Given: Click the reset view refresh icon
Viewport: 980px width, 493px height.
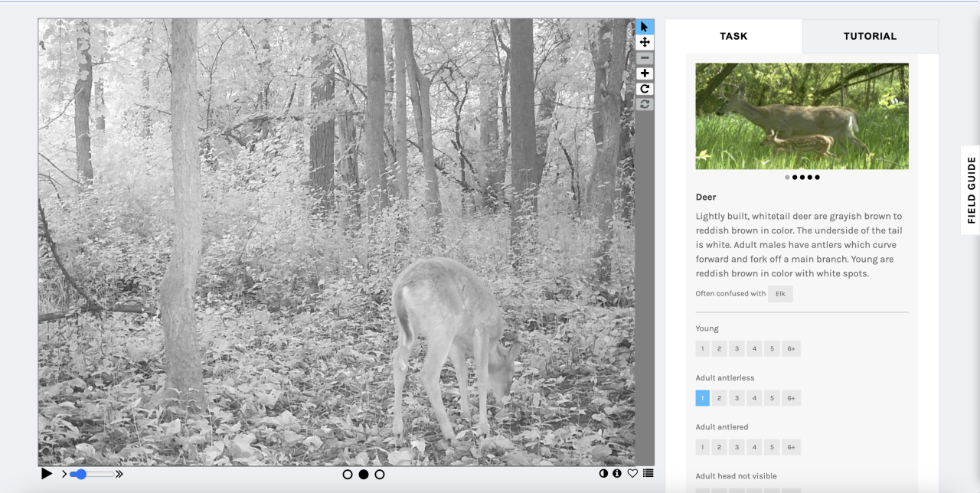Looking at the screenshot, I should click(645, 104).
